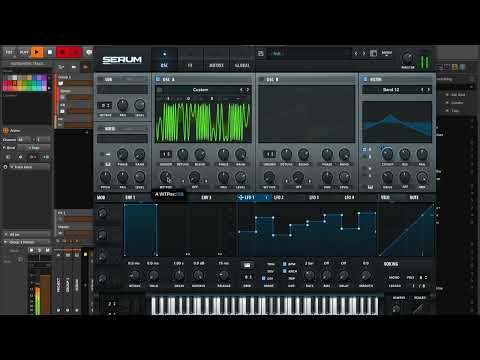The image size is (480, 360).
Task: Open the LFO shape folder icon
Action: pos(247,265)
